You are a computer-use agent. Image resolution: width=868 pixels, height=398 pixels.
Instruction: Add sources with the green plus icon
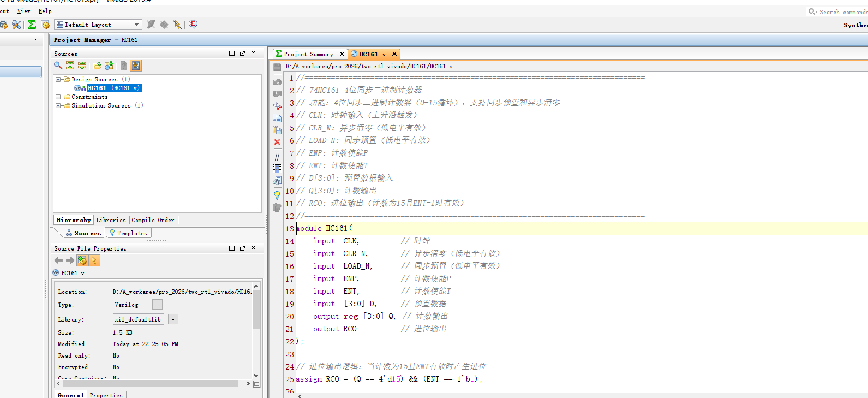pos(109,66)
